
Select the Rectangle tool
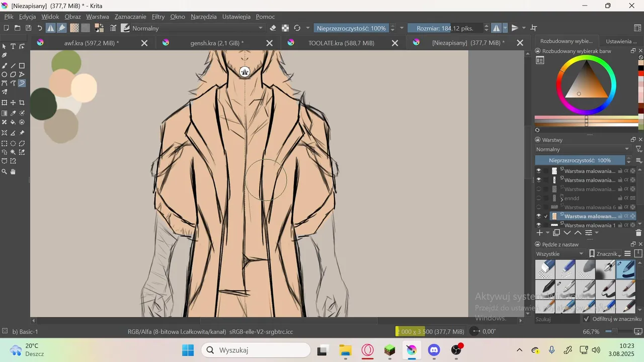pos(22,66)
